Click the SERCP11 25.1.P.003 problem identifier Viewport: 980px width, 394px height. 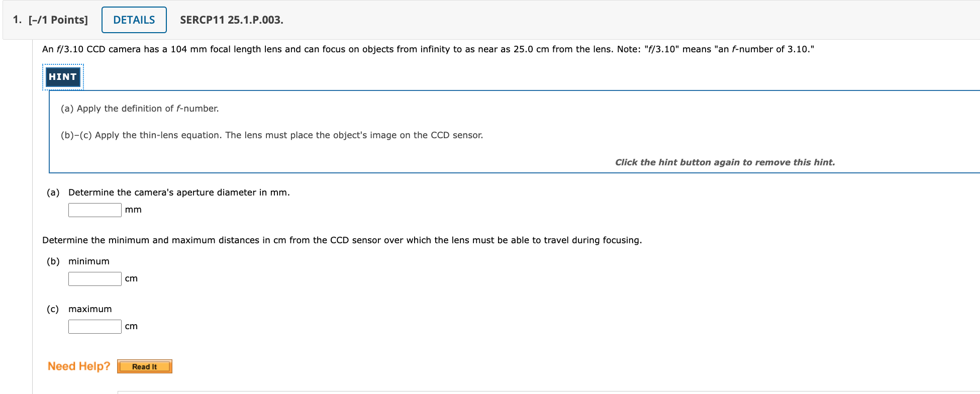tap(231, 21)
